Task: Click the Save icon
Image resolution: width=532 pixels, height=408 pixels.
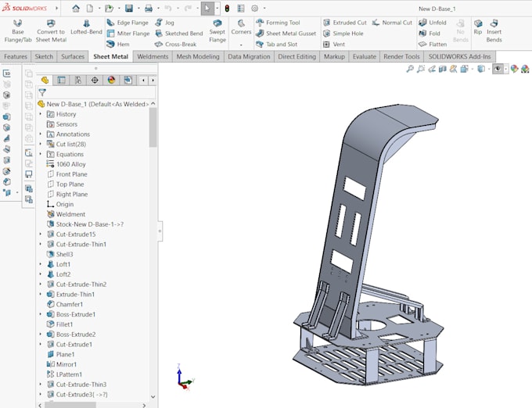Action: tap(129, 9)
